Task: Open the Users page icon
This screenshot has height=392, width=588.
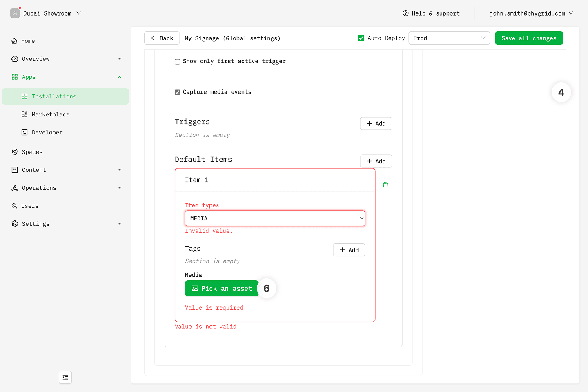Action: pyautogui.click(x=15, y=206)
